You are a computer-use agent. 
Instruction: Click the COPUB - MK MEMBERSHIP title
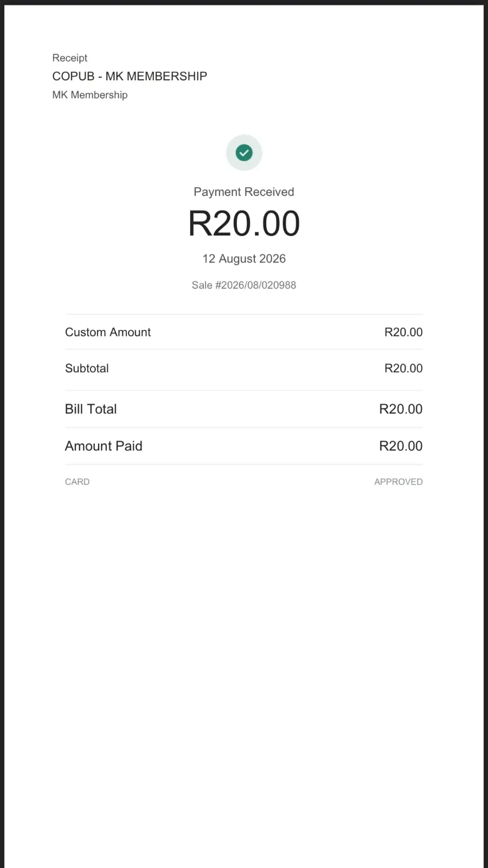(x=130, y=76)
